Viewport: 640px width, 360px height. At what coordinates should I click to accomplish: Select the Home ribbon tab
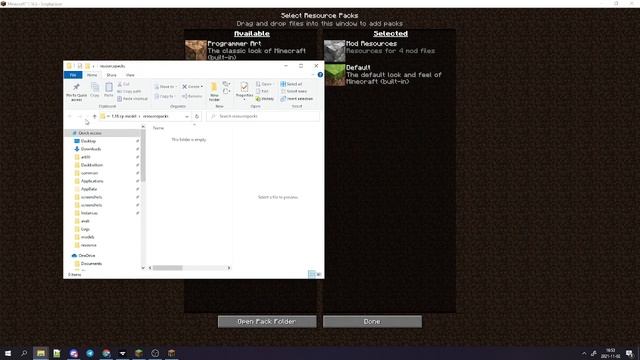(92, 75)
